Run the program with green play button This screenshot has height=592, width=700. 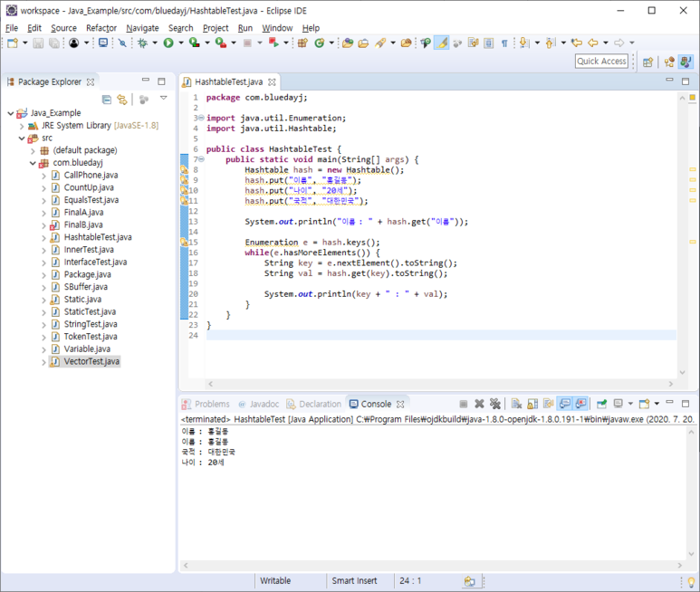168,43
